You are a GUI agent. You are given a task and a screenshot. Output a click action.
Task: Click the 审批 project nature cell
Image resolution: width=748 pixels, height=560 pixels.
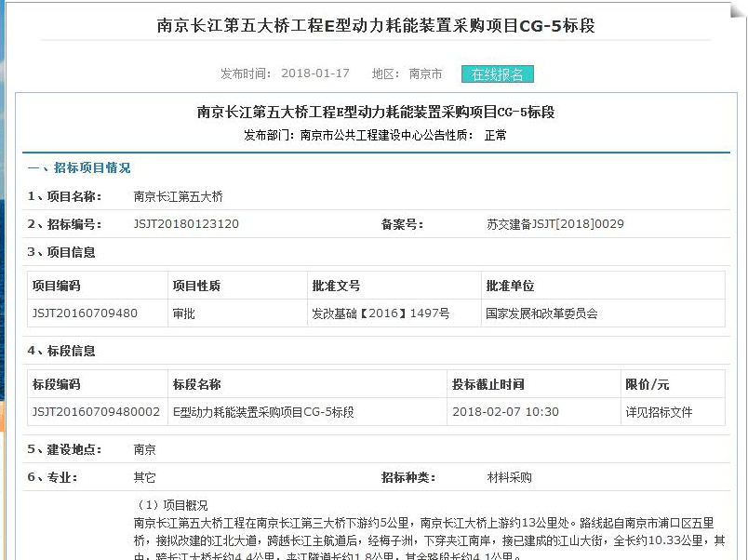[184, 313]
